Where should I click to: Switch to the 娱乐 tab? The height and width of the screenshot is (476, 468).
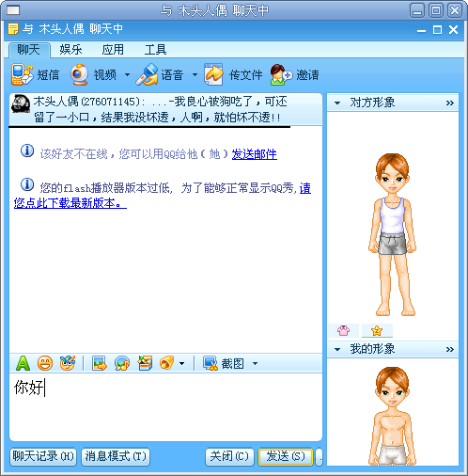[x=70, y=50]
